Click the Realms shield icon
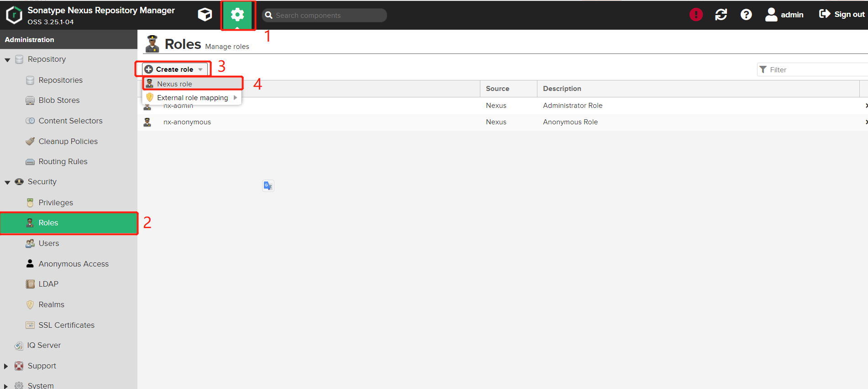This screenshot has height=389, width=868. 30,304
